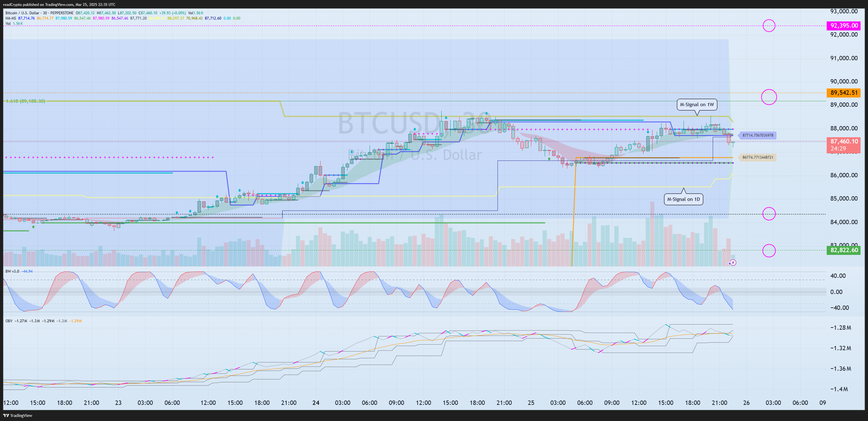Click the TradingView logo at bottom left
This screenshot has height=421, width=868.
click(x=17, y=415)
